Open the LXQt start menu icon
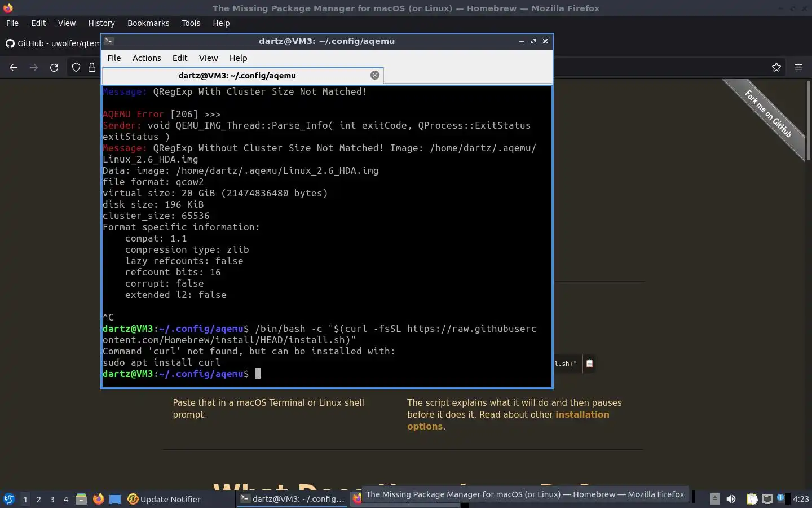 coord(9,499)
